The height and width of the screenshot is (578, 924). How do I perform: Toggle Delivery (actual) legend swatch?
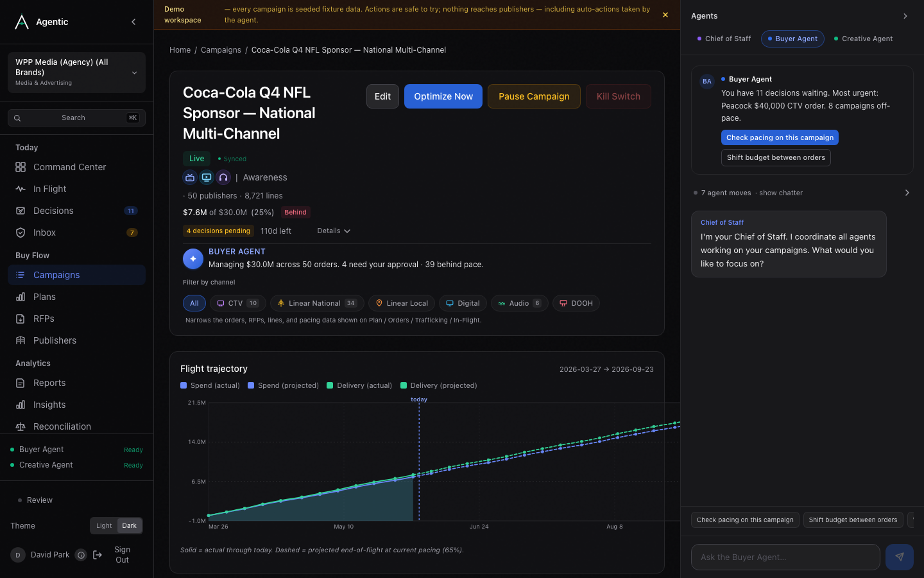point(330,386)
